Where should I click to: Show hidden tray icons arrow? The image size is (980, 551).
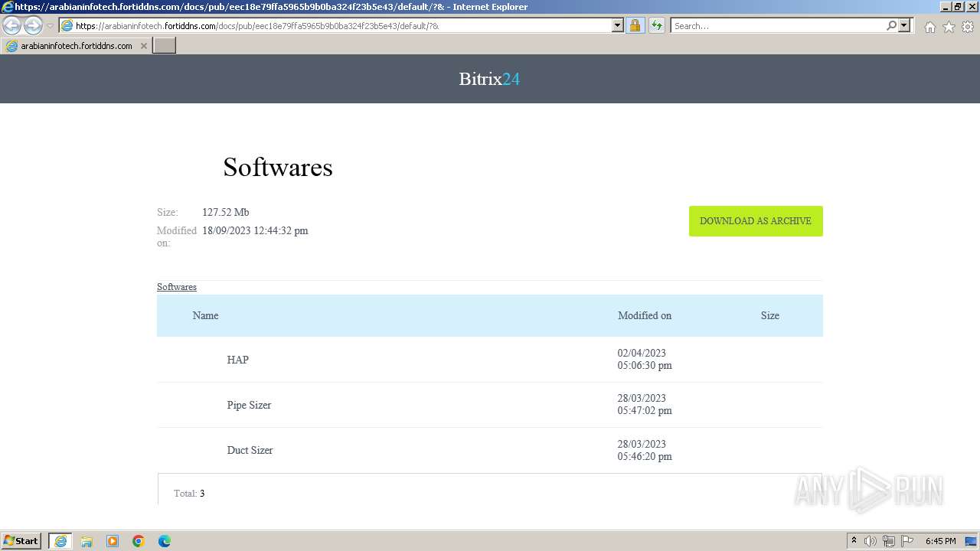click(x=854, y=540)
